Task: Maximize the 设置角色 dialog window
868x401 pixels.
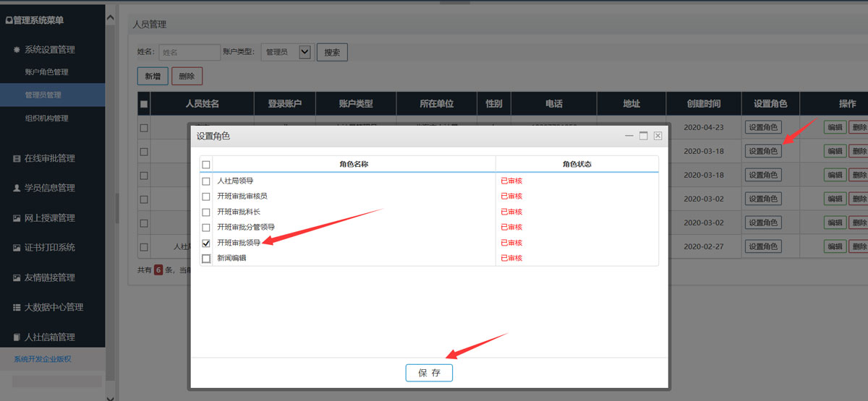Action: pos(643,136)
